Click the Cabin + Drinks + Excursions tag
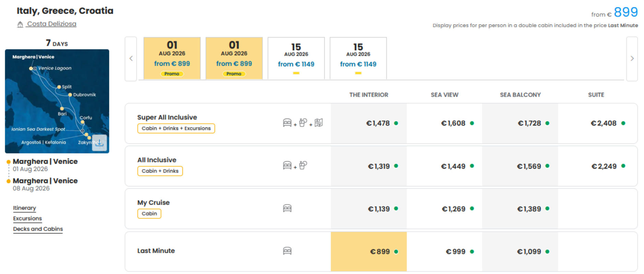 pyautogui.click(x=176, y=128)
